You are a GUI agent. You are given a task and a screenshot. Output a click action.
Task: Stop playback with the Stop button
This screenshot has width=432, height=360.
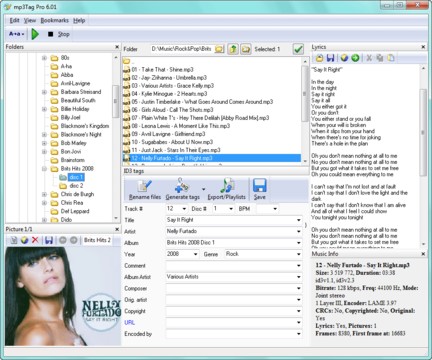59,34
